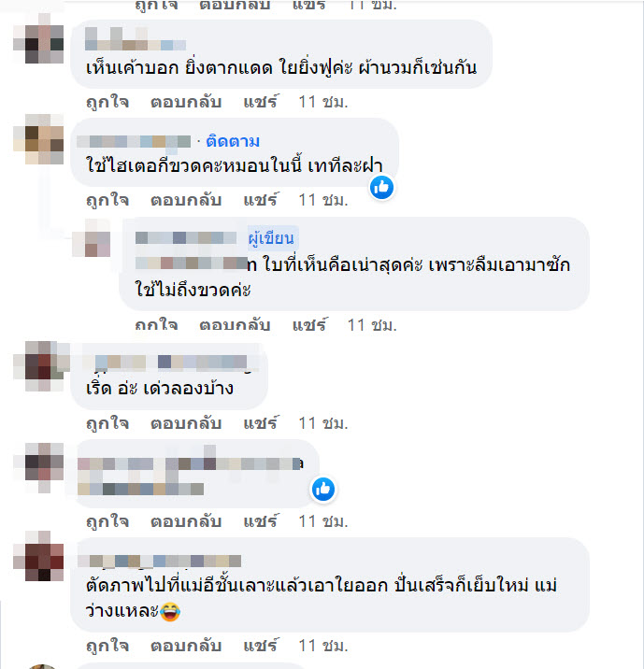The image size is (644, 669).
Task: Click the 11 ชม. timestamp under the ยิ่งตากแดด comment
Action: pyautogui.click(x=323, y=103)
